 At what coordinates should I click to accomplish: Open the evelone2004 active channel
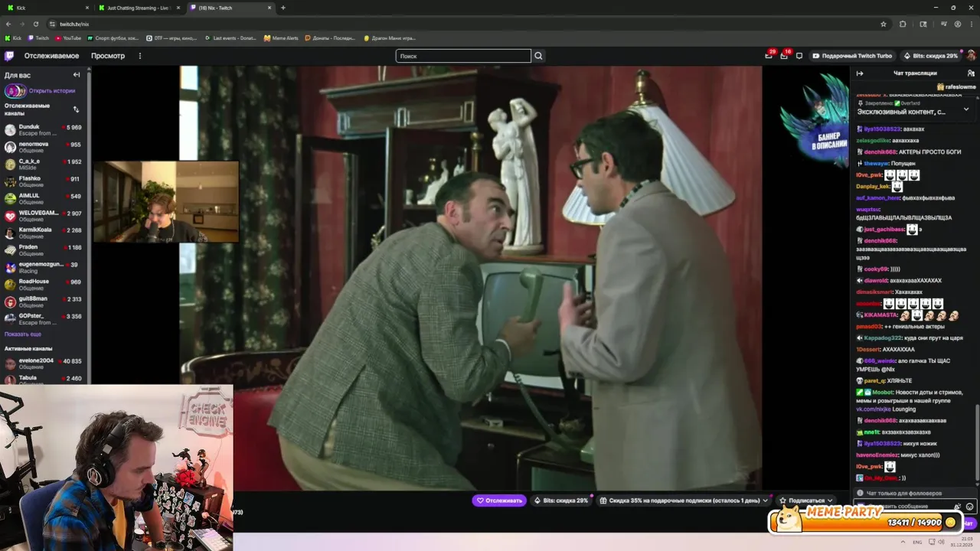[44, 364]
